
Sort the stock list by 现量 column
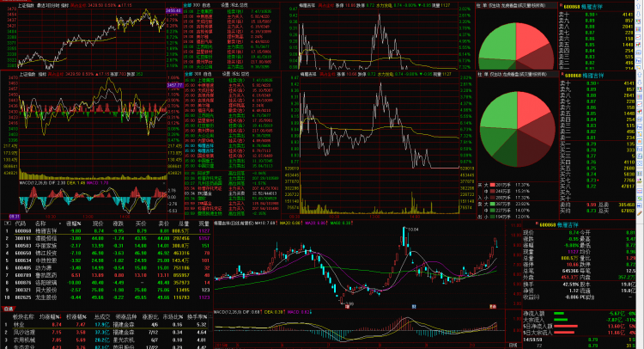click(204, 223)
